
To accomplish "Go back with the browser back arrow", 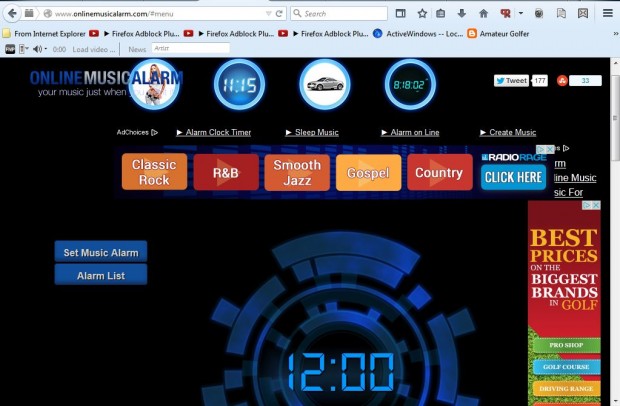I will [12, 13].
